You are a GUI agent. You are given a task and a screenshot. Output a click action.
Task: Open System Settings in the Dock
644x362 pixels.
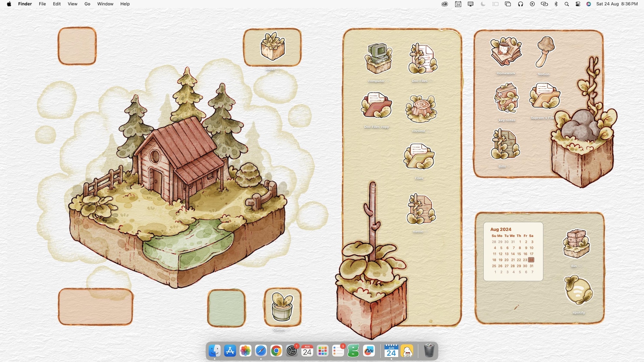click(292, 351)
